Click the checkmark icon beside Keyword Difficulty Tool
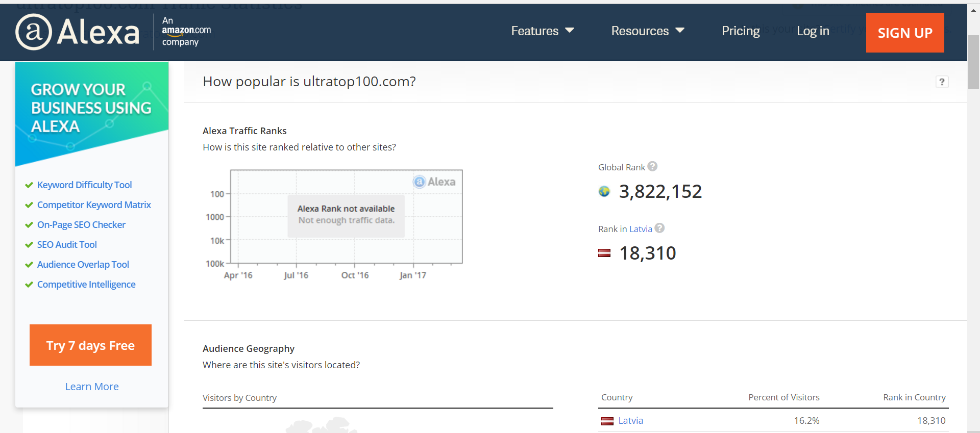 pyautogui.click(x=29, y=185)
